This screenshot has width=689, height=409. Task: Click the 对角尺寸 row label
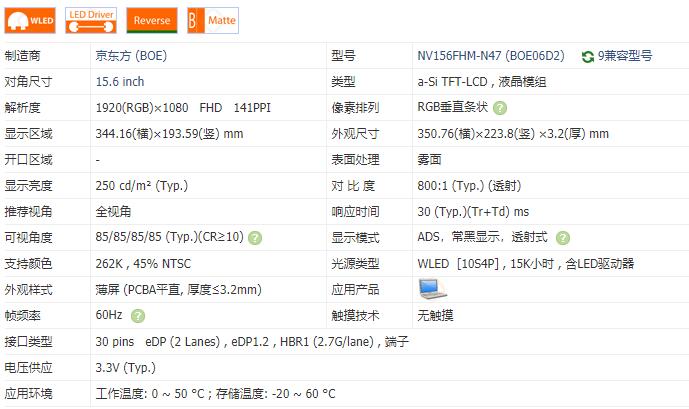[x=29, y=82]
